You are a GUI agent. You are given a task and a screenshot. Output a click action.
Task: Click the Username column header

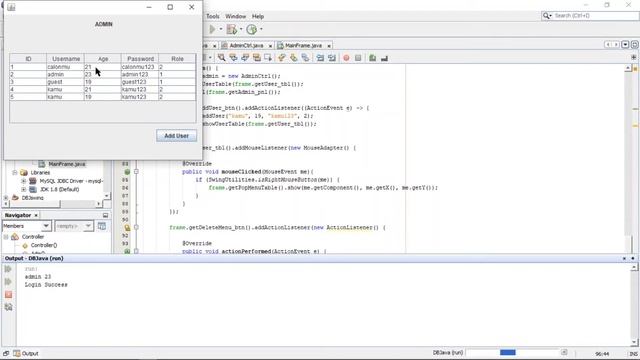coord(66,59)
